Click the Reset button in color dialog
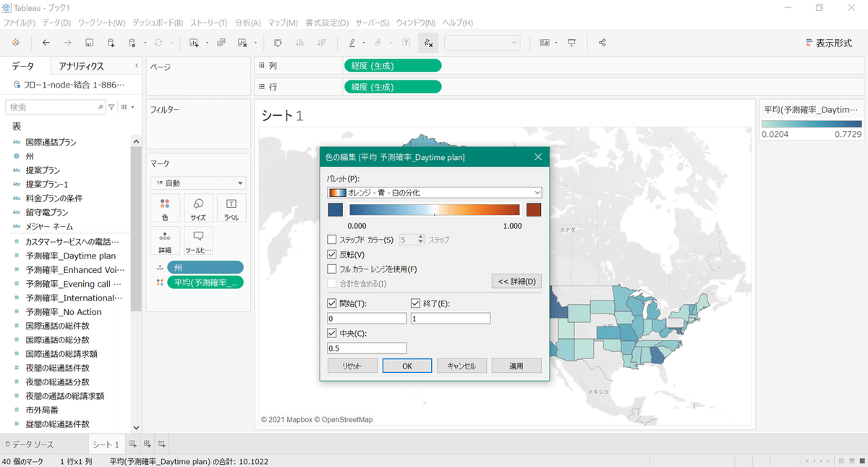 pos(352,366)
